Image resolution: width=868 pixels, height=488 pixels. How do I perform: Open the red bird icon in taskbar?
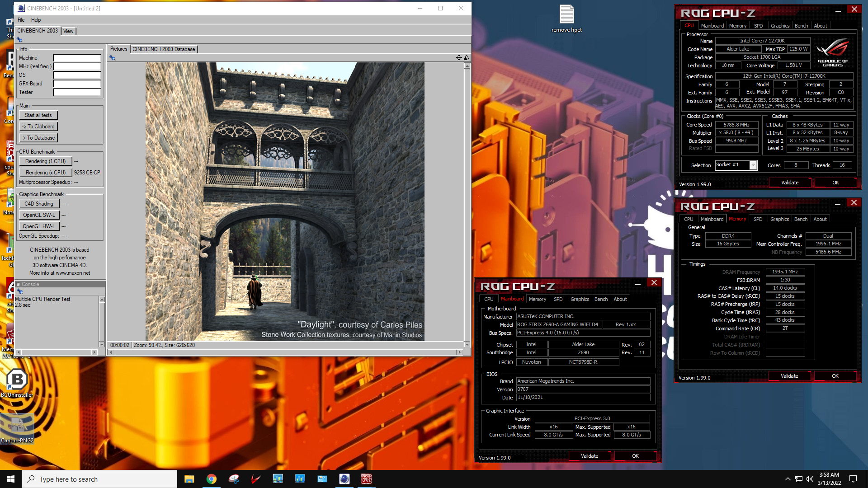click(255, 479)
